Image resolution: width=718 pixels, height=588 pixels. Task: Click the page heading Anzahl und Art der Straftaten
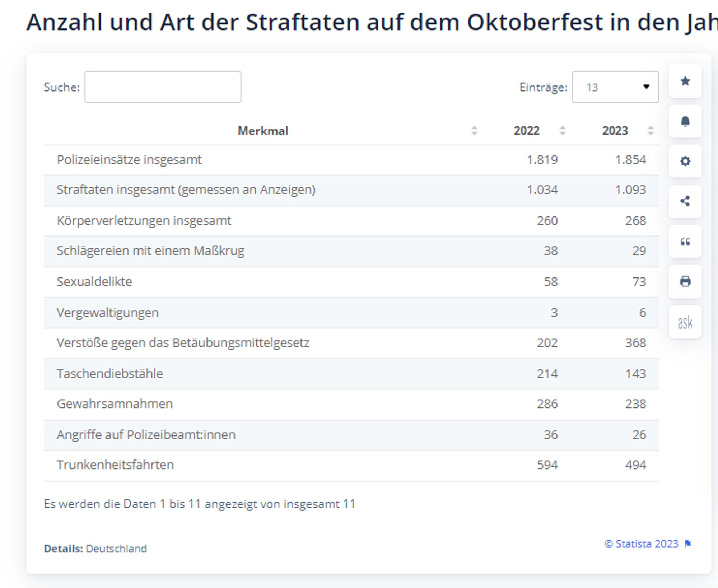pos(372,22)
